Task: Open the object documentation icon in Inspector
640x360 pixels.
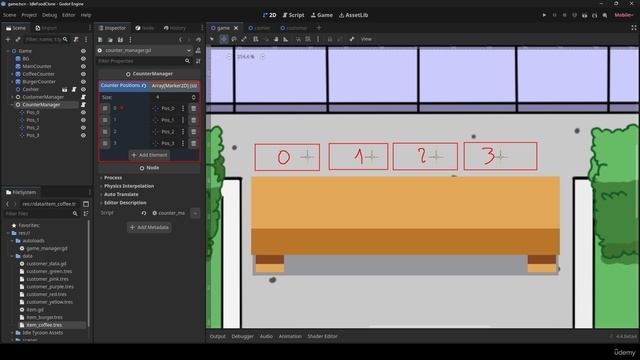Action: tap(198, 51)
